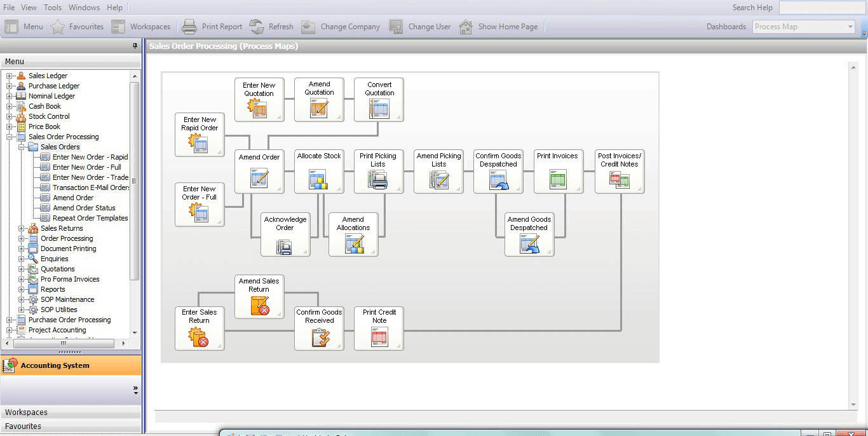Click the Print Credit Note icon

pos(379,329)
